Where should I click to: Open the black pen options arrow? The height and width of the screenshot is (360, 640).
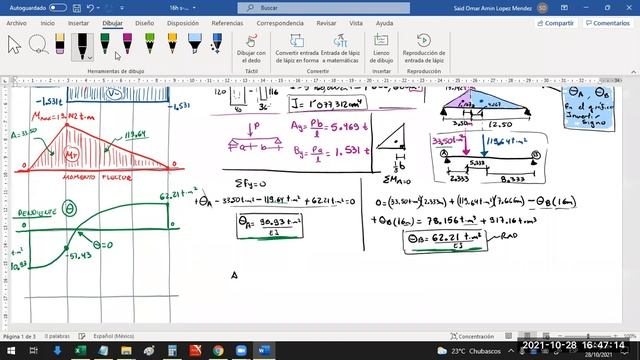pyautogui.click(x=90, y=58)
